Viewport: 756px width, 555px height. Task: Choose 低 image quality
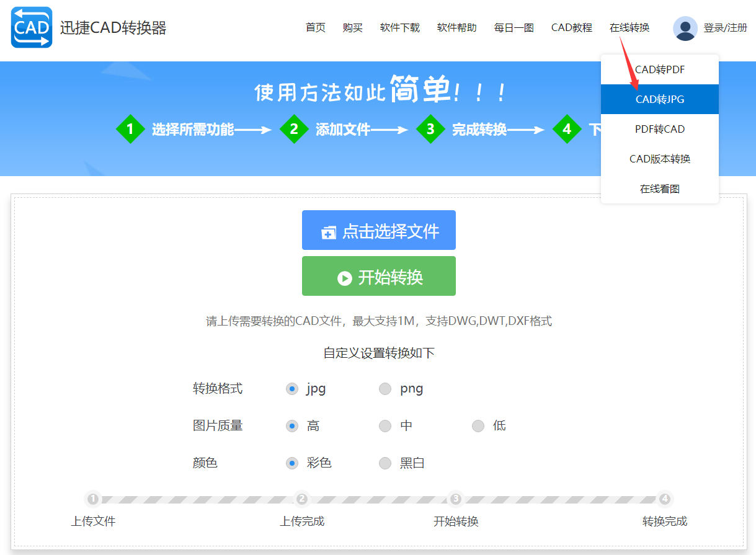[478, 426]
